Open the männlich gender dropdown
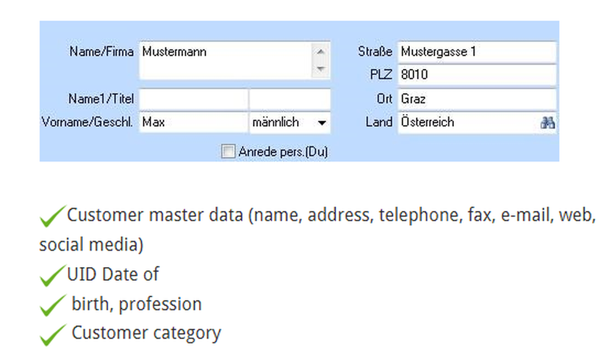Viewport: 610px width, 364px height. tap(321, 123)
